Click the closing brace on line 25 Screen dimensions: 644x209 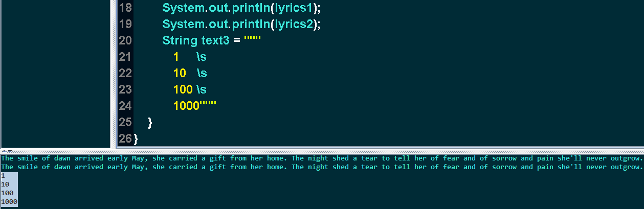(x=150, y=123)
